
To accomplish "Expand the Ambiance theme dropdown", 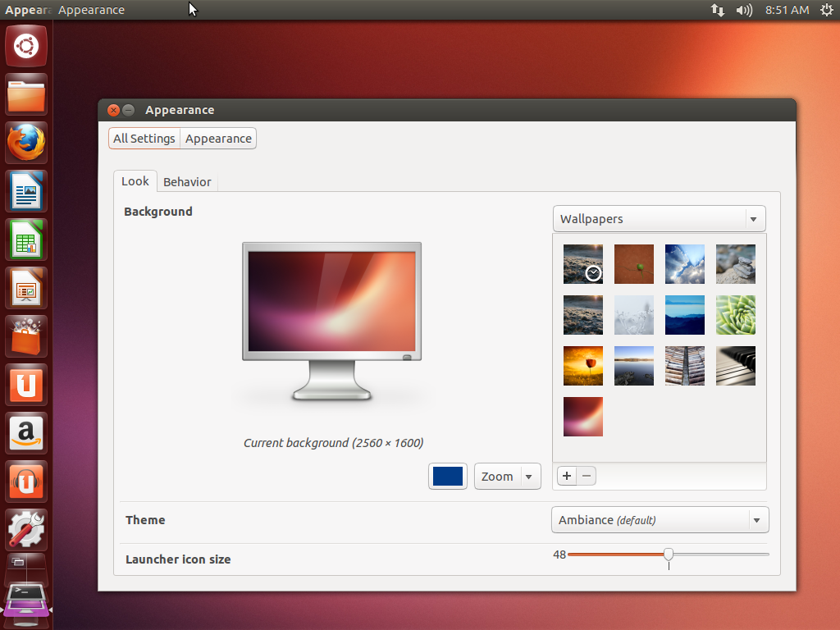I will tap(660, 520).
